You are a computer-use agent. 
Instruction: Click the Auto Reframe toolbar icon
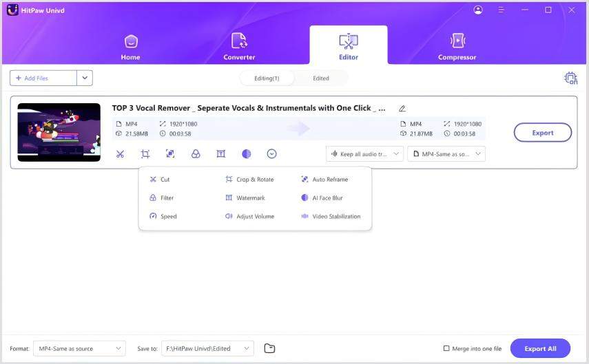click(170, 154)
